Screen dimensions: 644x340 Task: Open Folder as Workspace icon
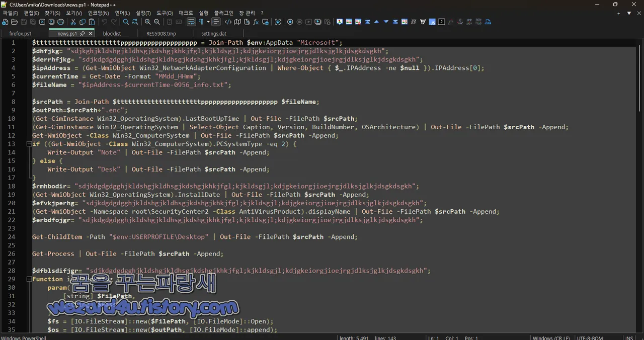tap(266, 22)
